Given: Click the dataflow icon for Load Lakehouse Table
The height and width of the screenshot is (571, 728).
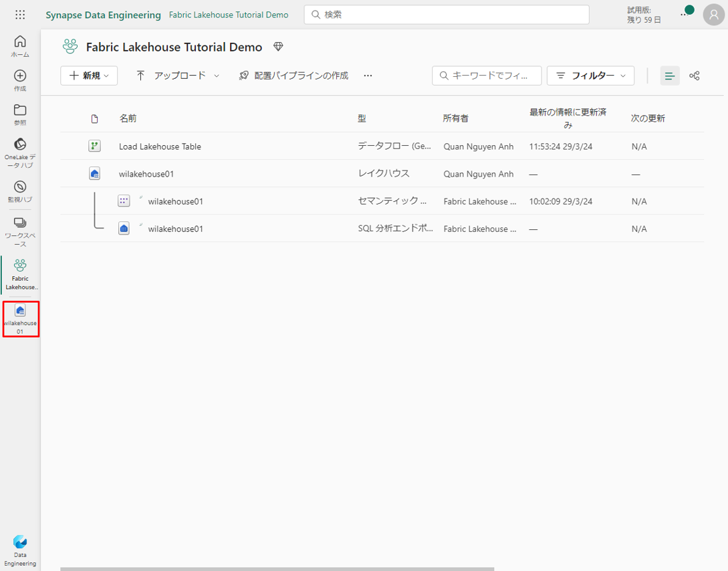Looking at the screenshot, I should click(95, 146).
